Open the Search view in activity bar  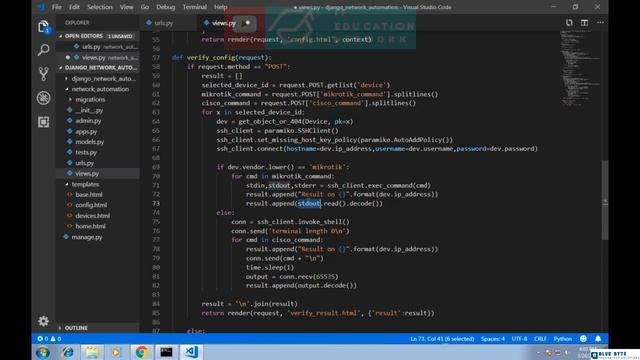click(43, 50)
